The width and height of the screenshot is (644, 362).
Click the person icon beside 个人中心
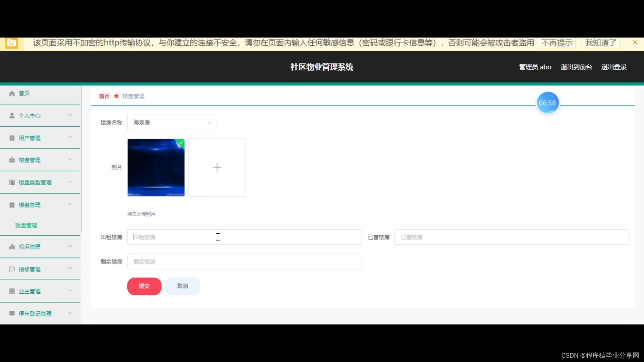point(12,116)
